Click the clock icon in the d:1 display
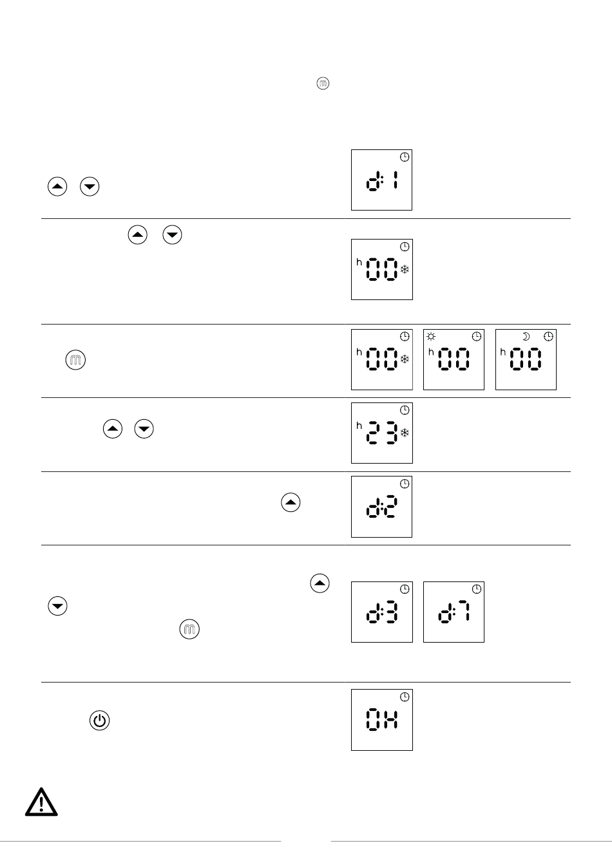Screen dimensions: 612x868 (405, 157)
